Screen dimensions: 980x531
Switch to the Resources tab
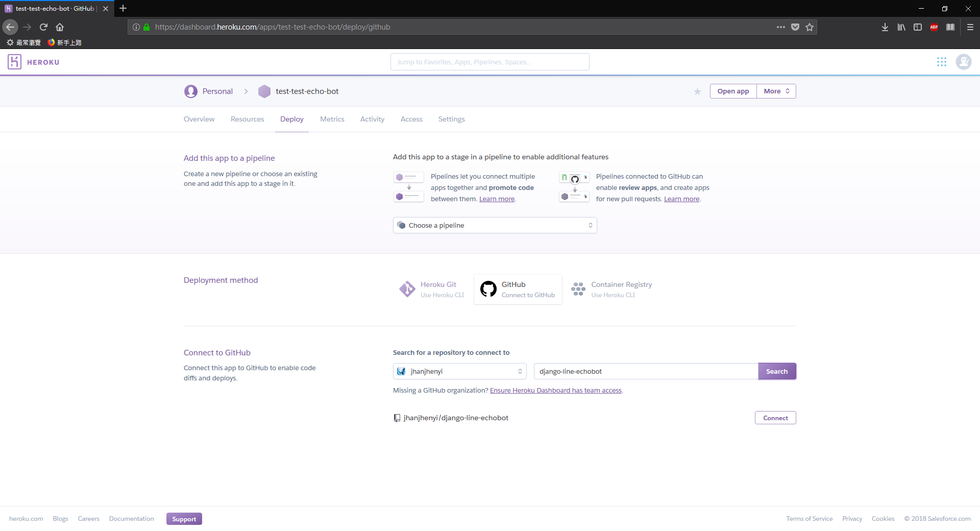tap(248, 119)
